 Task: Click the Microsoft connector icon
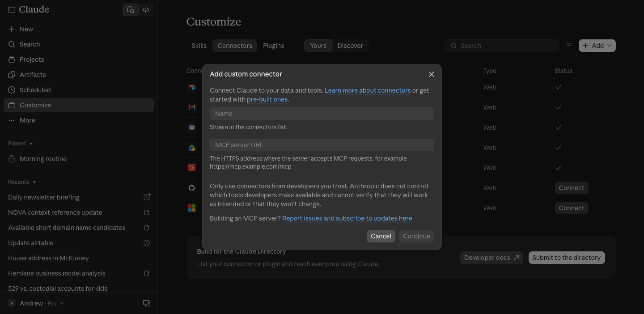pyautogui.click(x=192, y=208)
